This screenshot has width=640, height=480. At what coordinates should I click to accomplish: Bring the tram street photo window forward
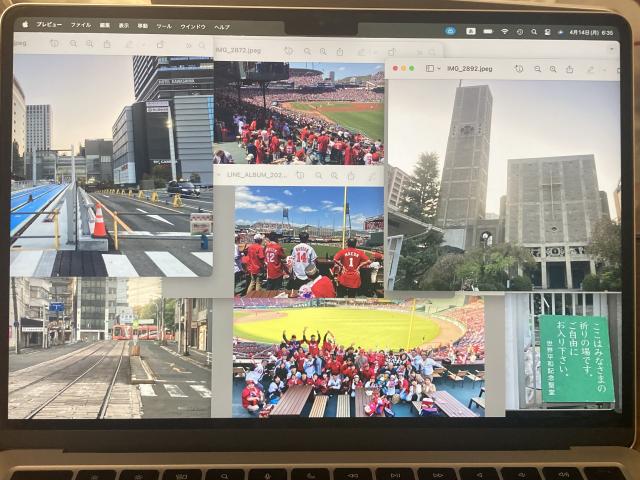click(109, 348)
